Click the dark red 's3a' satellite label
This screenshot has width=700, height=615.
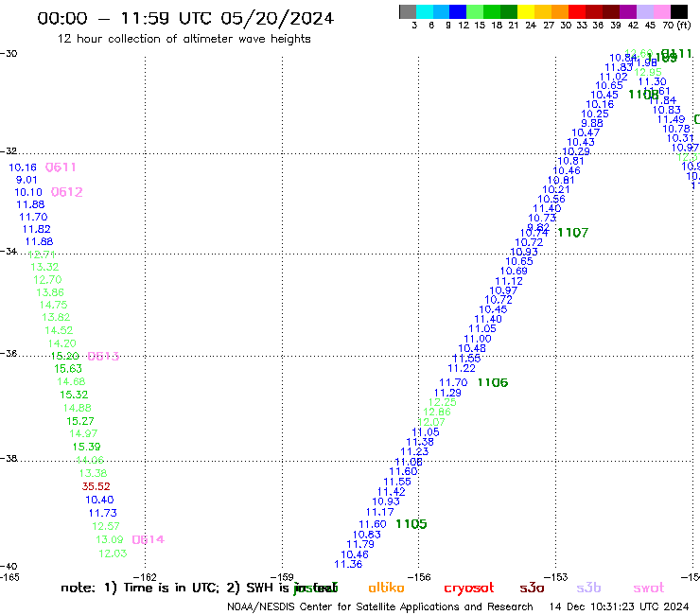[532, 588]
